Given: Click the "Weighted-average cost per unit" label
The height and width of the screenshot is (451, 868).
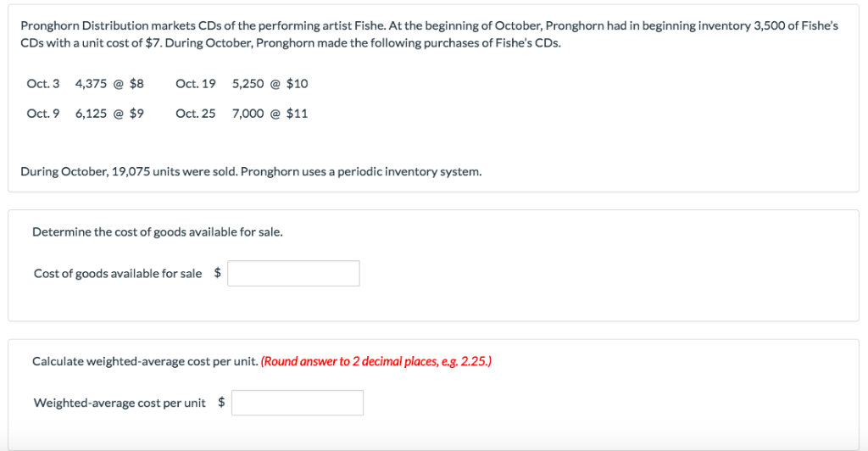Looking at the screenshot, I should [x=120, y=403].
